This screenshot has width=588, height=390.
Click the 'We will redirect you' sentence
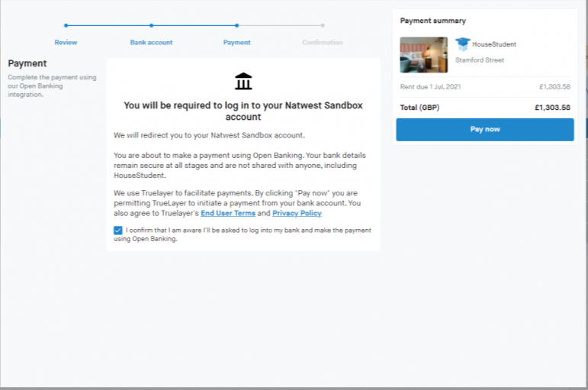[209, 135]
